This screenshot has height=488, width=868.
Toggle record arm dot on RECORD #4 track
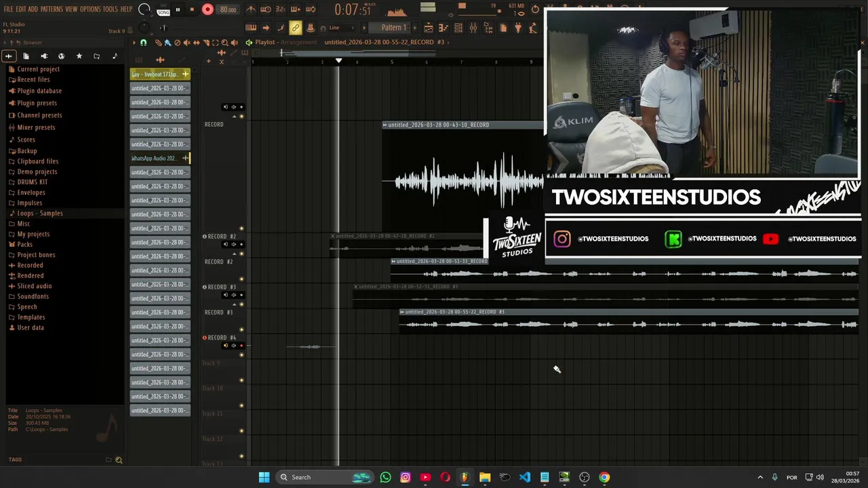tap(241, 346)
